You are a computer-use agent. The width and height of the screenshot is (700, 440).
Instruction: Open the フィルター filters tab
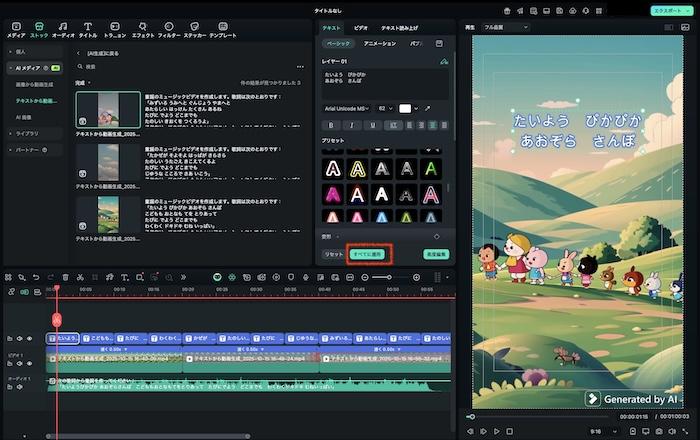tap(169, 30)
